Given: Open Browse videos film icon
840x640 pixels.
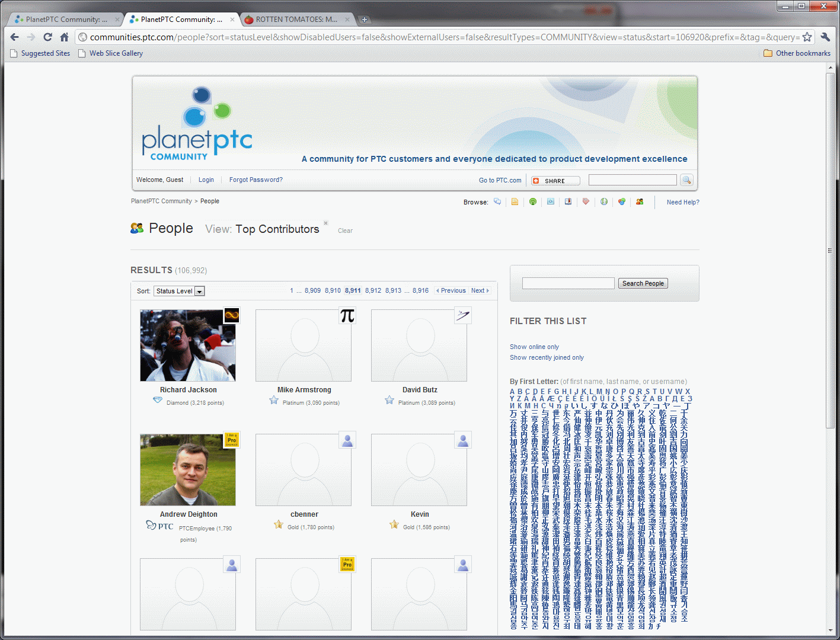Looking at the screenshot, I should (x=551, y=202).
